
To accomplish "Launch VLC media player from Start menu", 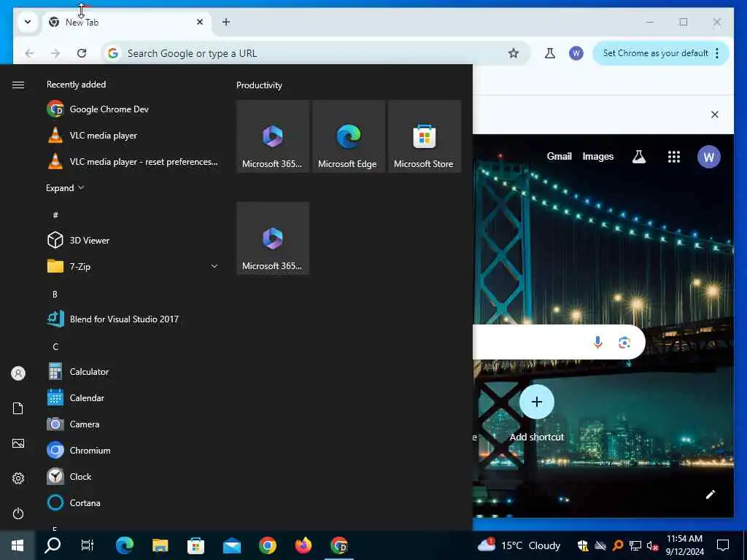I will point(133,135).
